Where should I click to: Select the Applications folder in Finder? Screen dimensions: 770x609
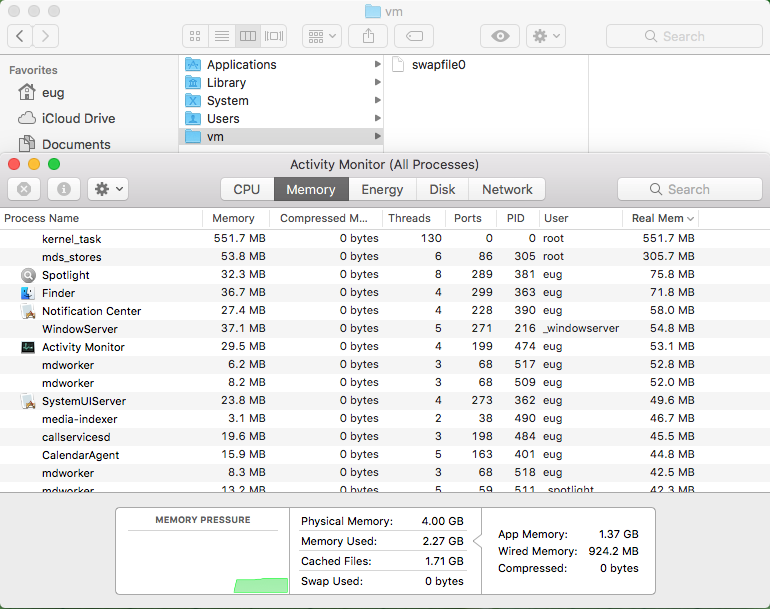point(281,64)
